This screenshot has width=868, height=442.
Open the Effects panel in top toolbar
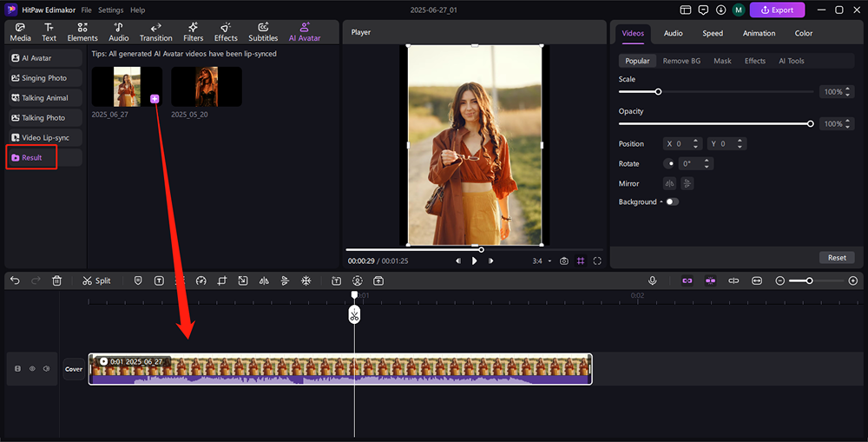226,32
